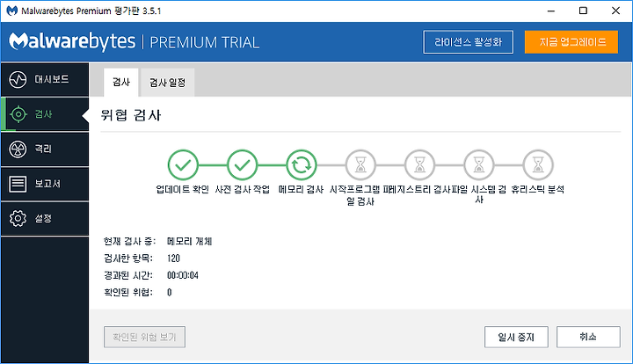Click the 메모리 검사 spinning progress icon
This screenshot has width=633, height=364.
tap(302, 164)
